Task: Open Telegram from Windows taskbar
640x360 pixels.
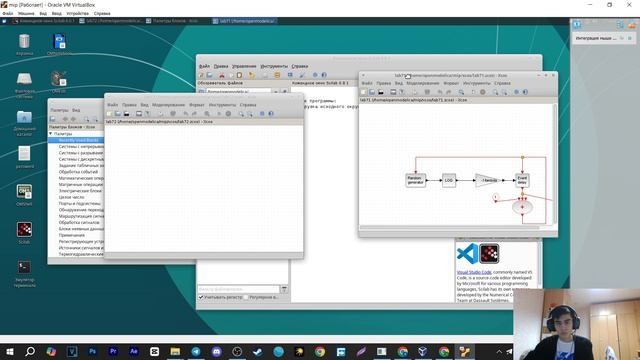Action: pos(196,352)
